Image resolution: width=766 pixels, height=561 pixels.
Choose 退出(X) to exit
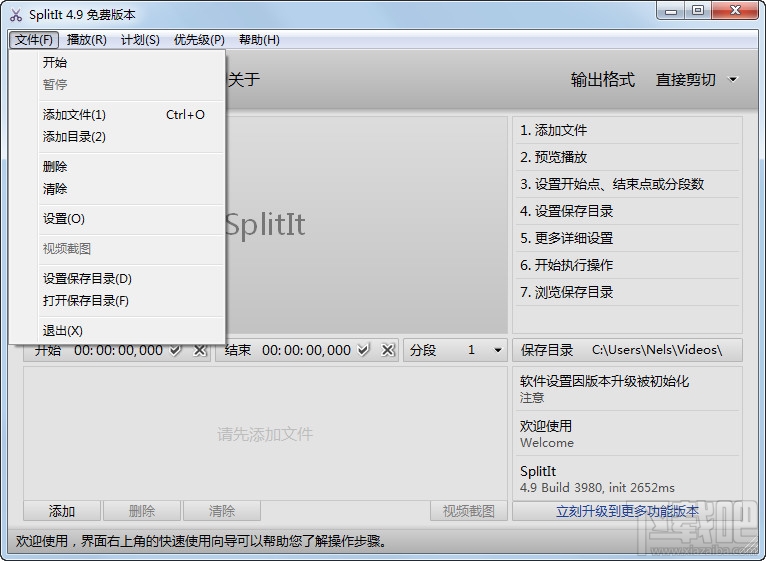(131, 331)
